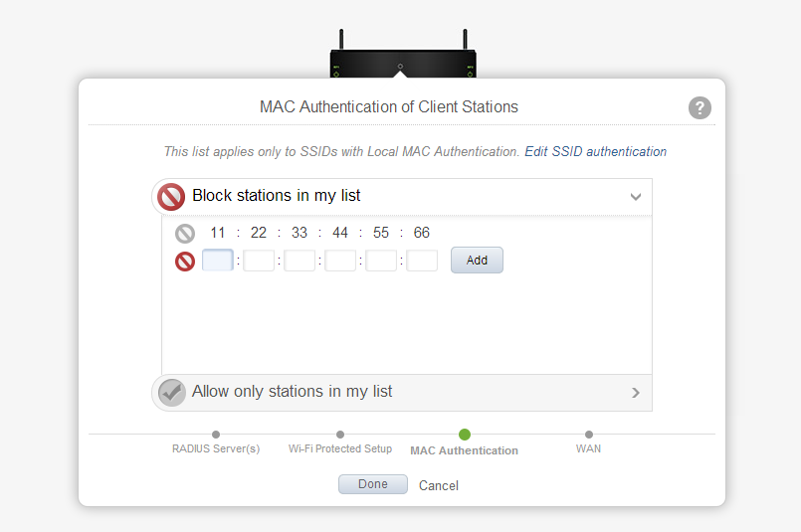This screenshot has height=532, width=801.
Task: Remove the 11:22:33:44:55:66 entry via gray icon
Action: tap(185, 234)
